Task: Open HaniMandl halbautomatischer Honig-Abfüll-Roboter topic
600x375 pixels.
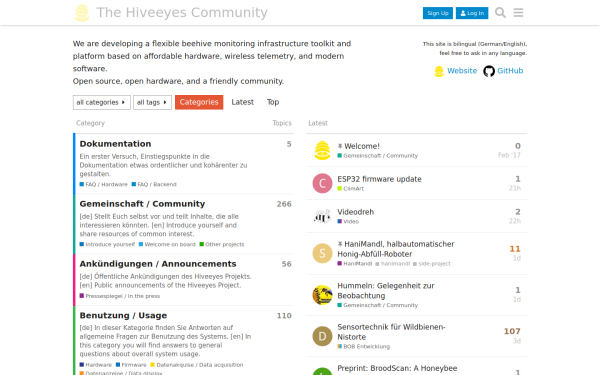Action: tap(396, 249)
